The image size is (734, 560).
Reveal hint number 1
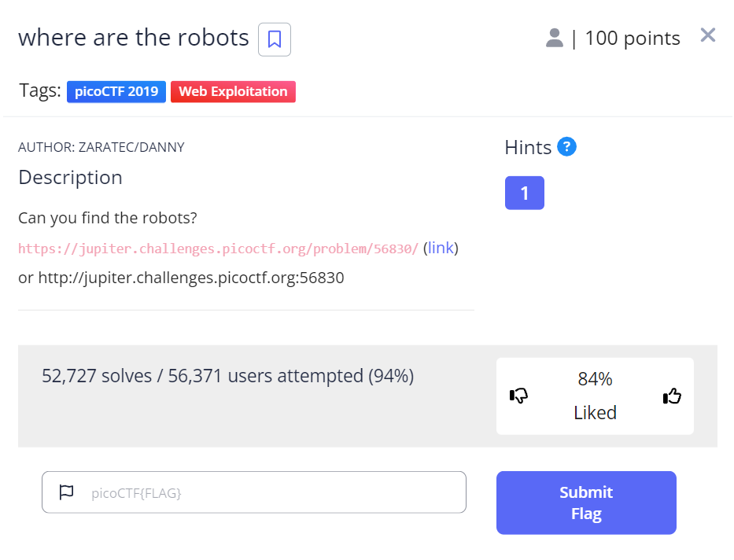pyautogui.click(x=524, y=193)
